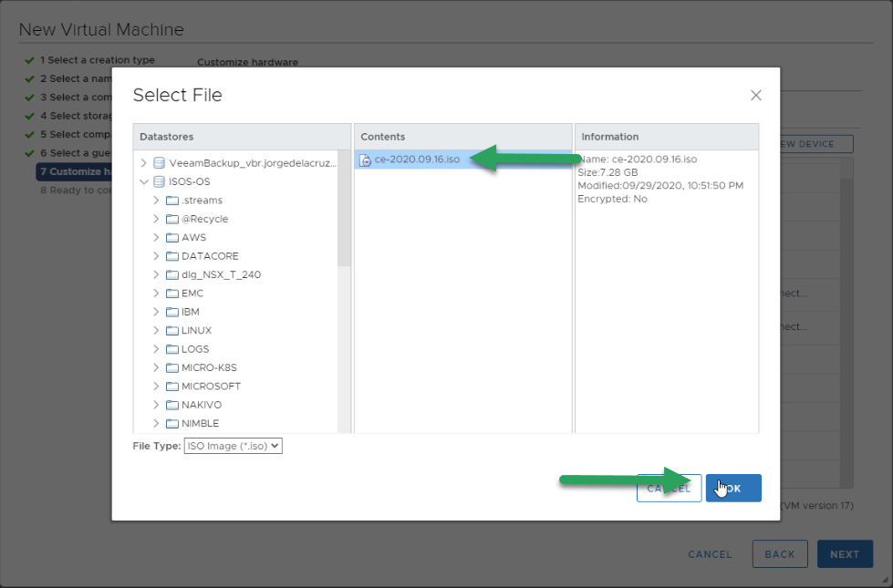Expand the VeeamBackup datastore node

[143, 163]
